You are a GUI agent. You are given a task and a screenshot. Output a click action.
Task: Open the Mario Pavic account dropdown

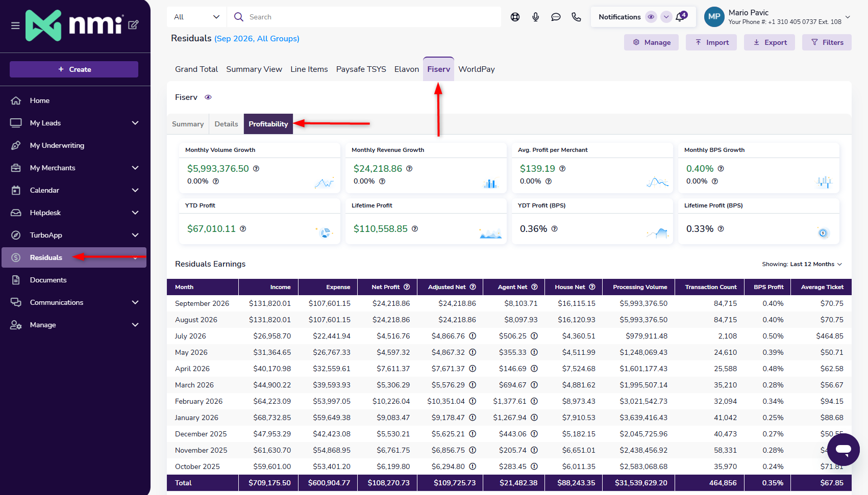pyautogui.click(x=848, y=17)
